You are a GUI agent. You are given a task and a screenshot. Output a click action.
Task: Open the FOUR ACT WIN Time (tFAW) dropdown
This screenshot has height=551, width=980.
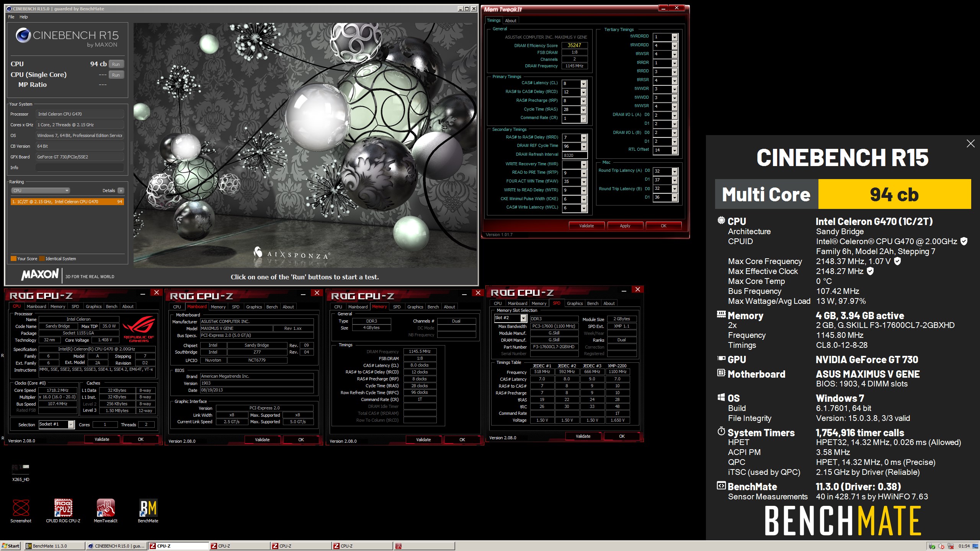tap(584, 182)
